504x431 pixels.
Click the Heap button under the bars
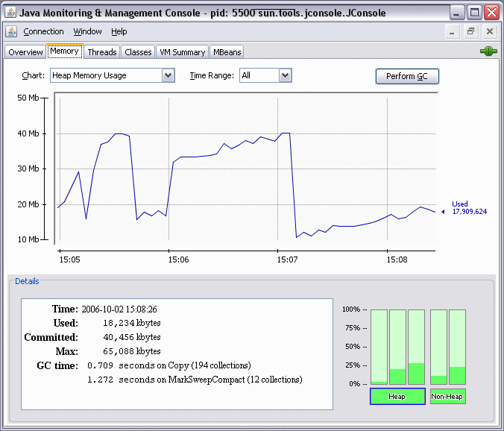(x=397, y=397)
